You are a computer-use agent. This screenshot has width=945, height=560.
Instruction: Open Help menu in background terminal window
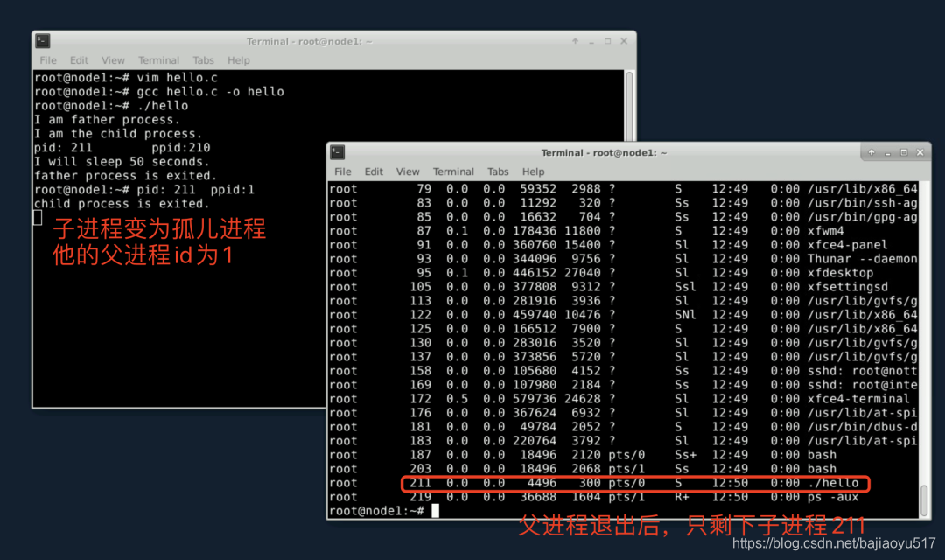[239, 60]
